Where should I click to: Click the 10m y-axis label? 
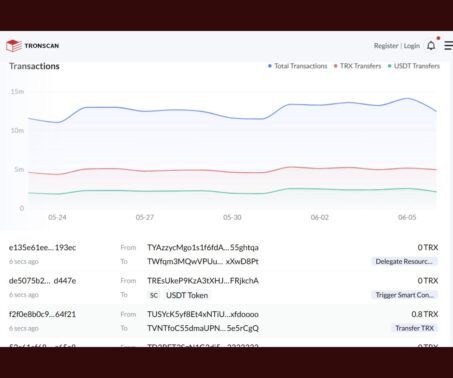pos(17,130)
